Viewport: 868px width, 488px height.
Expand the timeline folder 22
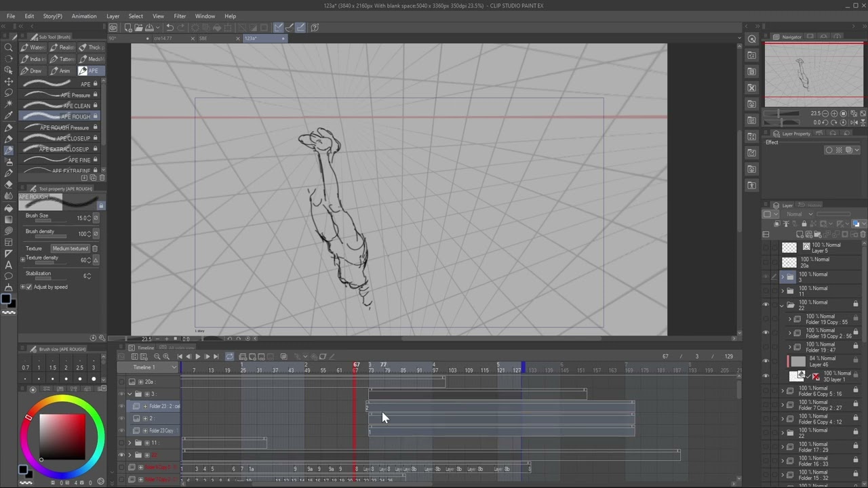(130, 455)
